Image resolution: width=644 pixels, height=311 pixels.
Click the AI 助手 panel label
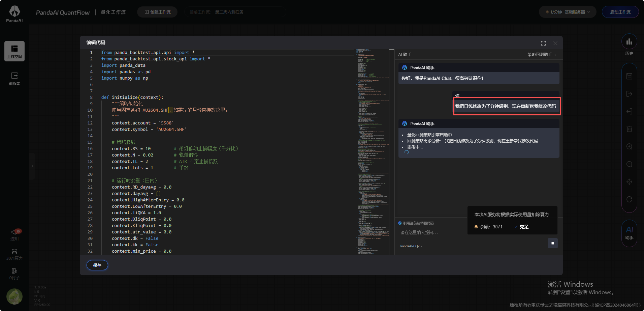405,55
